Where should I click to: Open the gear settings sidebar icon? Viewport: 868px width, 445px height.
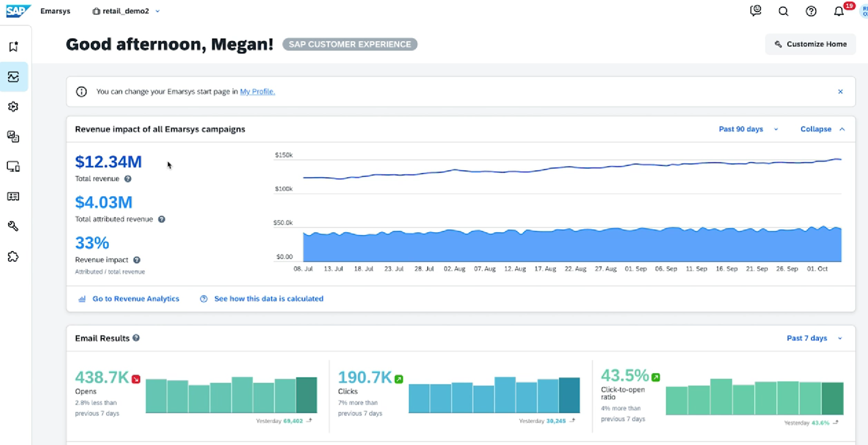pos(13,107)
